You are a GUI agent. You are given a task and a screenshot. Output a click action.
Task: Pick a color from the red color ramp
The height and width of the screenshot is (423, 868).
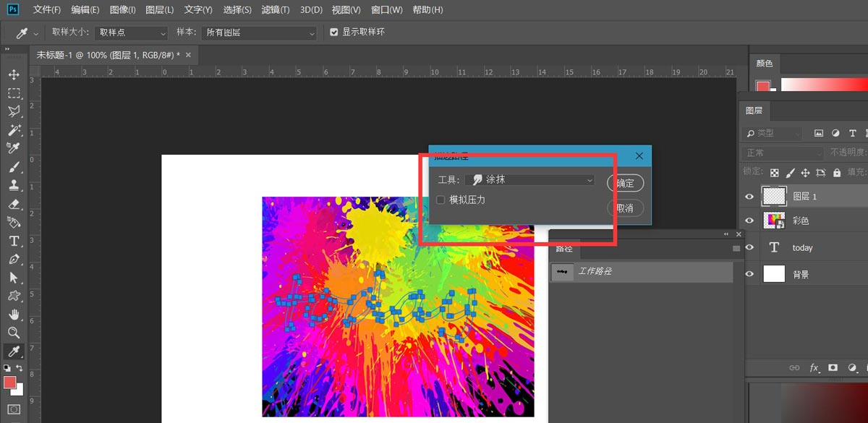point(824,85)
